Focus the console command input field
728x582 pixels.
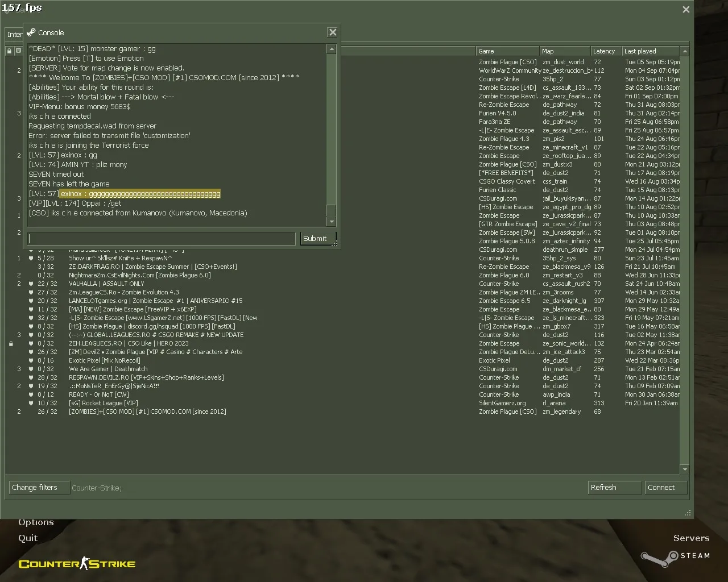[x=162, y=239]
